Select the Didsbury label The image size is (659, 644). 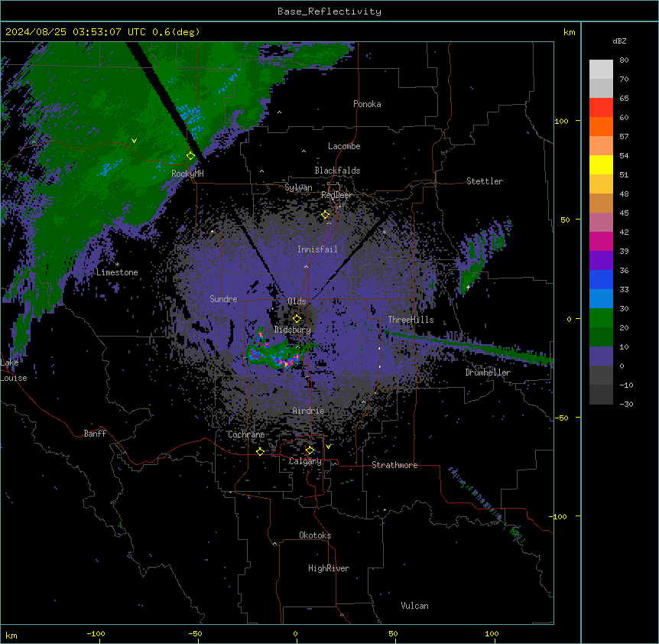[293, 330]
